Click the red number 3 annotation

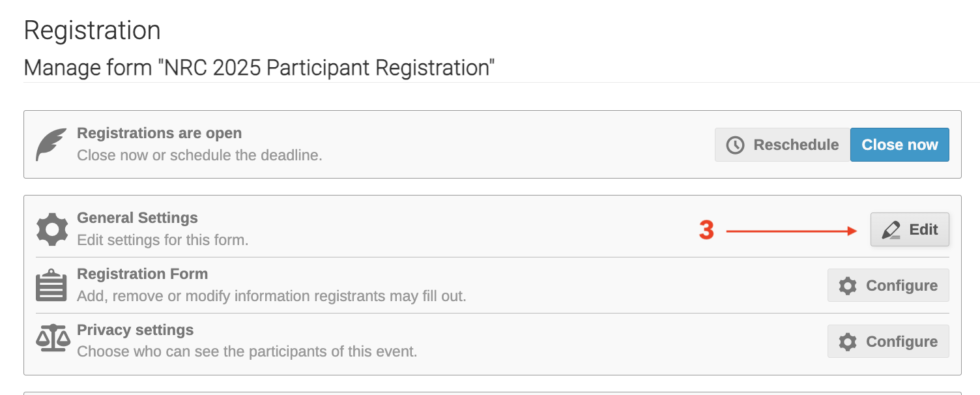706,230
